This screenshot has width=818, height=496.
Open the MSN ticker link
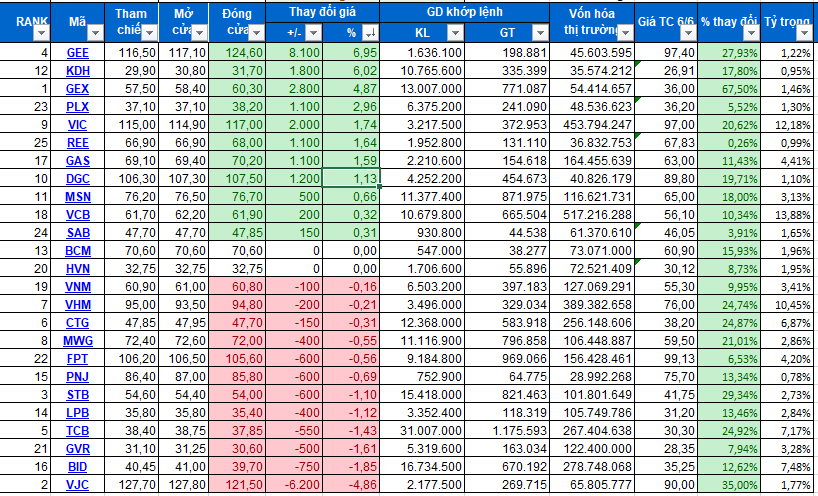pos(78,197)
